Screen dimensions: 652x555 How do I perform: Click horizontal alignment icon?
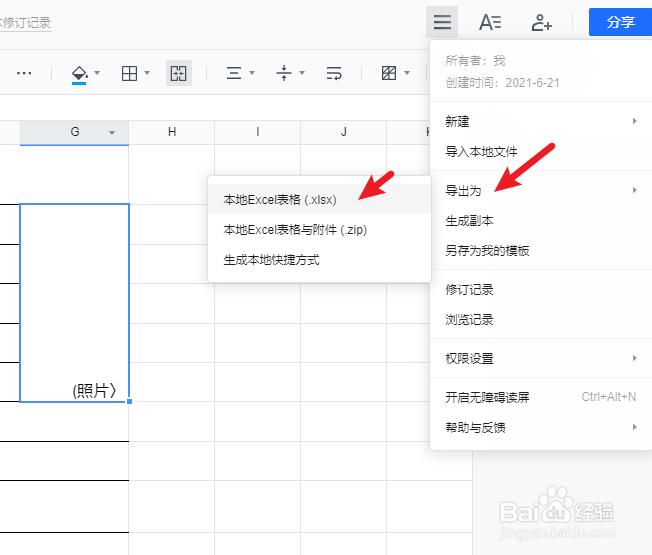(234, 74)
